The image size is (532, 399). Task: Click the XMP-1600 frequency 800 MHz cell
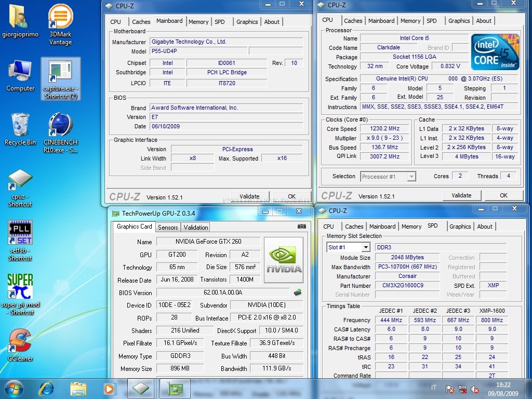tap(491, 320)
